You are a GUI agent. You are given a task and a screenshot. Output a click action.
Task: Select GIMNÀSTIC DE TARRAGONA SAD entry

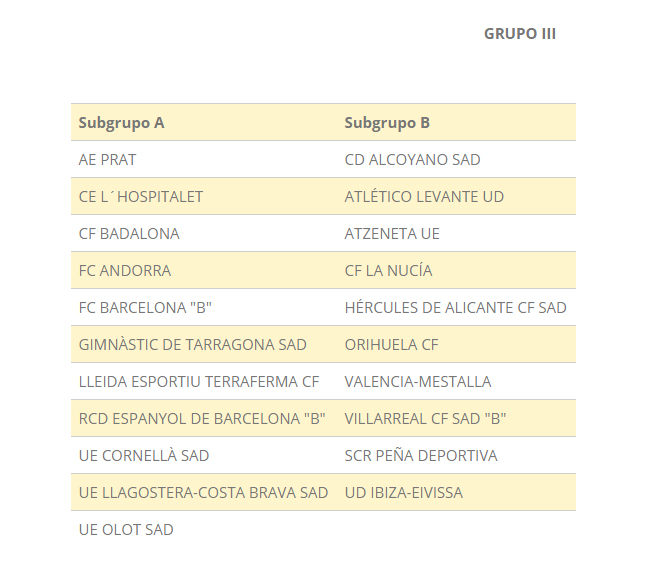coord(193,345)
